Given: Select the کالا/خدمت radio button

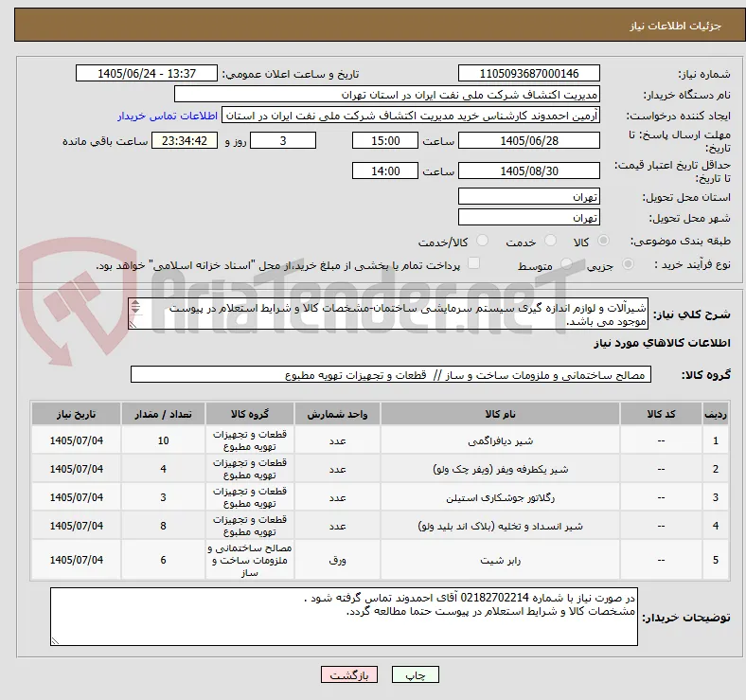Looking at the screenshot, I should tap(482, 241).
